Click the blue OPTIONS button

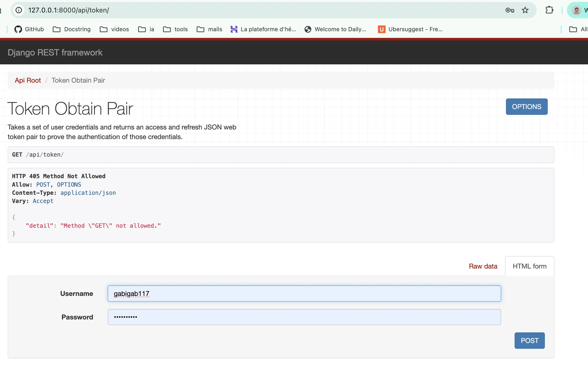click(526, 107)
